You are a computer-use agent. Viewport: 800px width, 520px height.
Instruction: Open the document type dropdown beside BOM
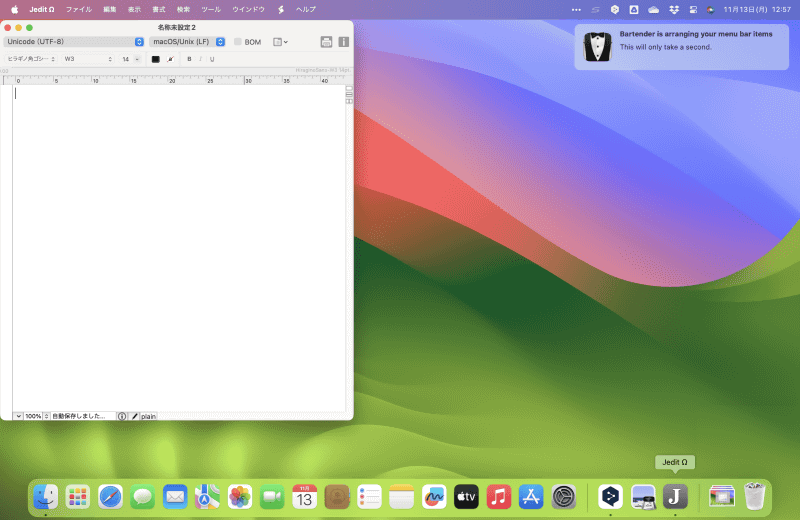click(x=280, y=42)
